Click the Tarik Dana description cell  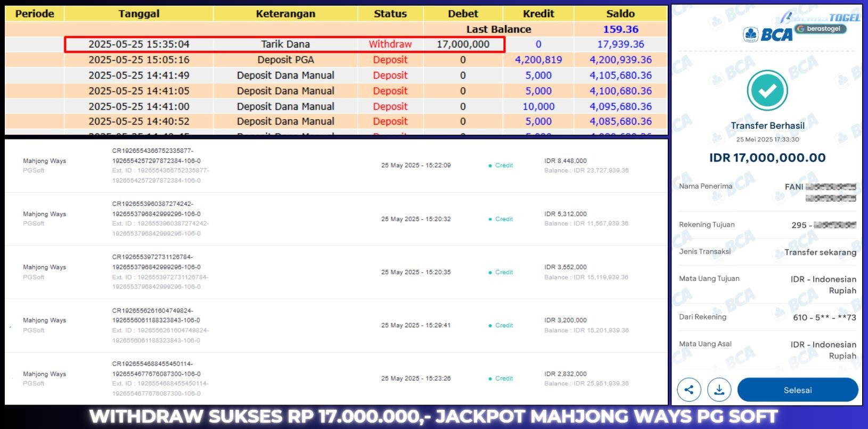click(285, 44)
